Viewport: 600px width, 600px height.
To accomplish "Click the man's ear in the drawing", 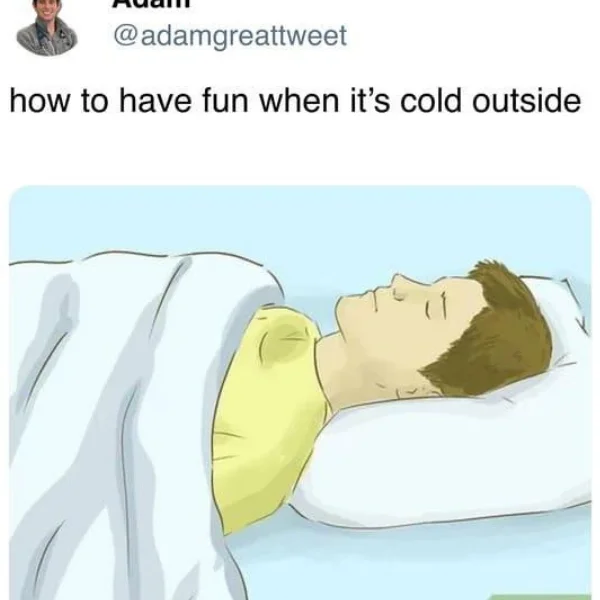I will (436, 306).
